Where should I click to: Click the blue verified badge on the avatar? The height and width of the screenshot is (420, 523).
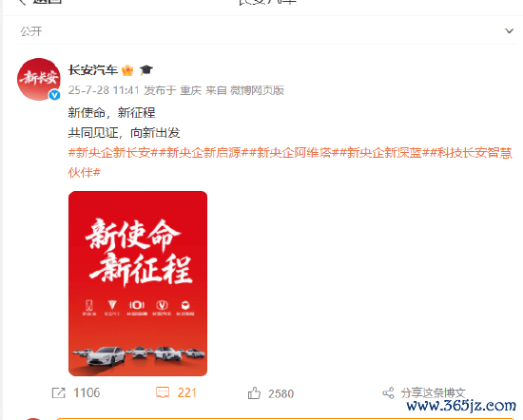pyautogui.click(x=54, y=95)
